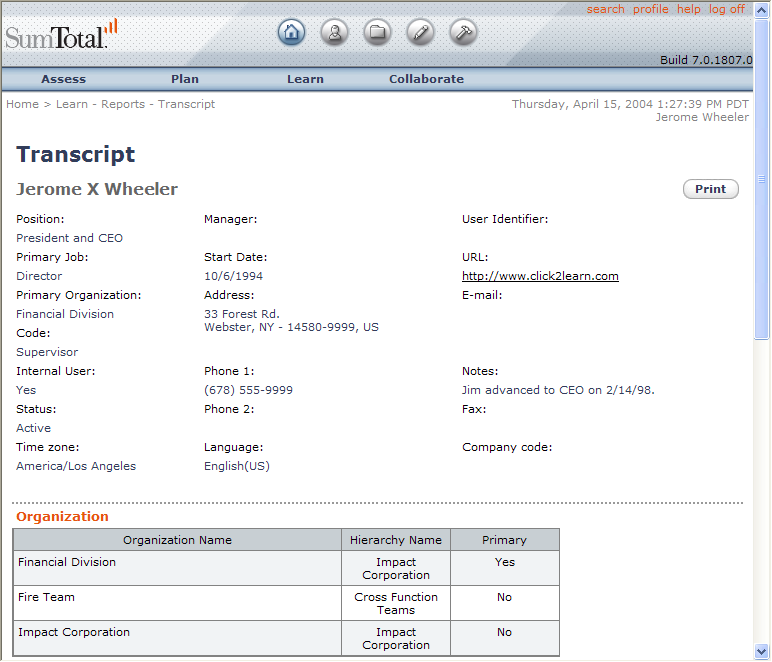Open the Collaborate menu
Viewport: 772px width, 662px height.
(426, 79)
